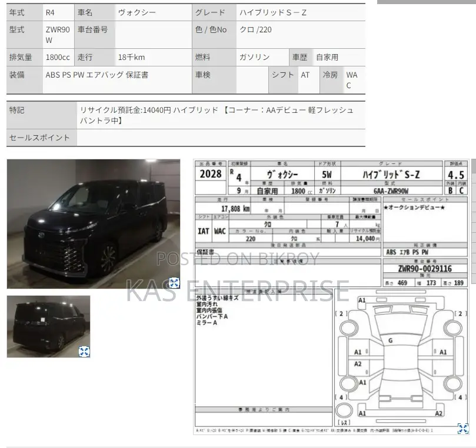The width and height of the screenshot is (476, 448).
Task: Click the scrollbar beside the auction sheet
Action: (474, 222)
